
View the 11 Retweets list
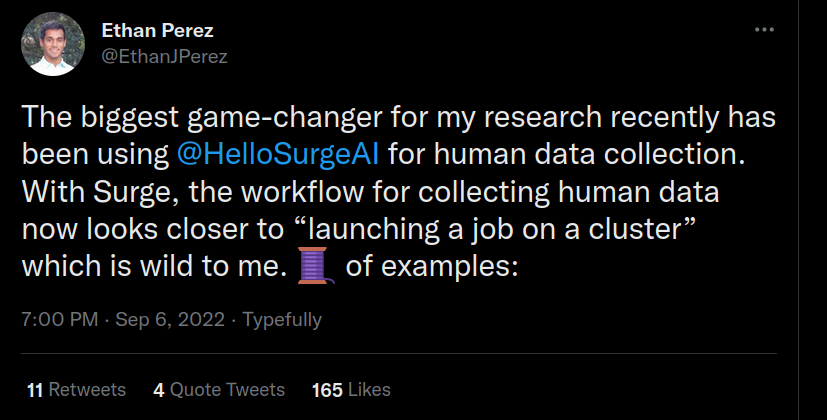tap(76, 389)
